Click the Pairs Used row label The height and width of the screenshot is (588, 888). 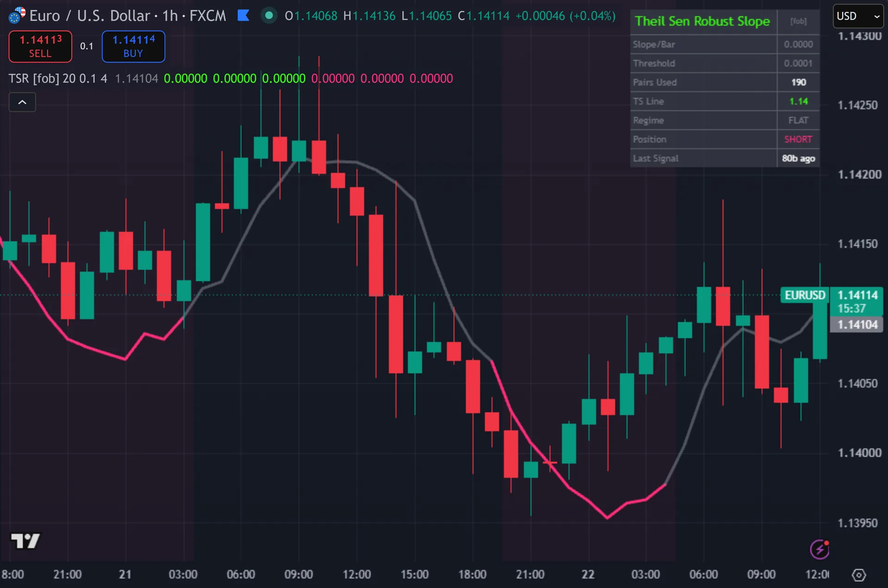tap(655, 82)
